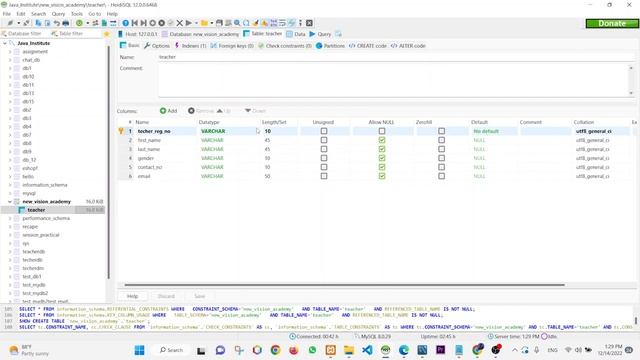Expand the performance_schema database node
This screenshot has height=360, width=640.
coord(10,218)
